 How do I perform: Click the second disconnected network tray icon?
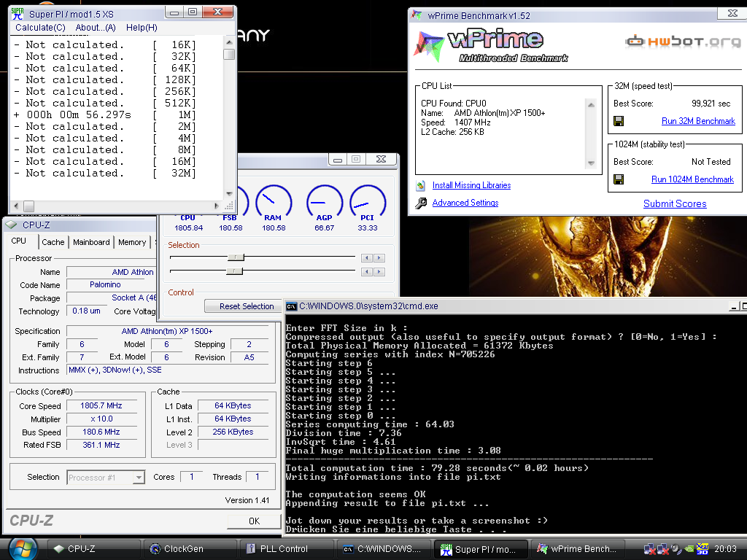click(662, 550)
